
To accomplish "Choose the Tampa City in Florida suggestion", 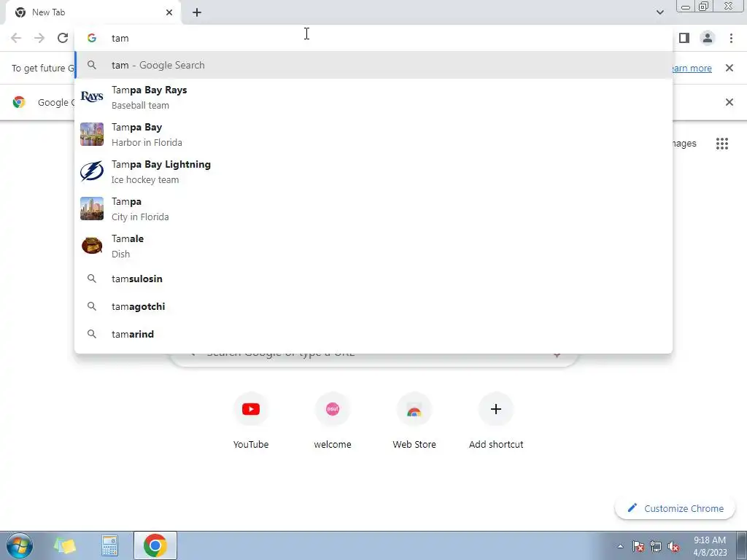I will (373, 209).
